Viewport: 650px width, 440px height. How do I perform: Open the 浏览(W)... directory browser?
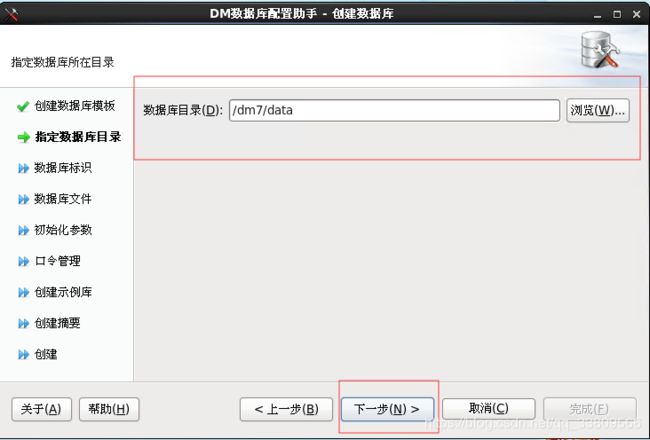(x=598, y=110)
